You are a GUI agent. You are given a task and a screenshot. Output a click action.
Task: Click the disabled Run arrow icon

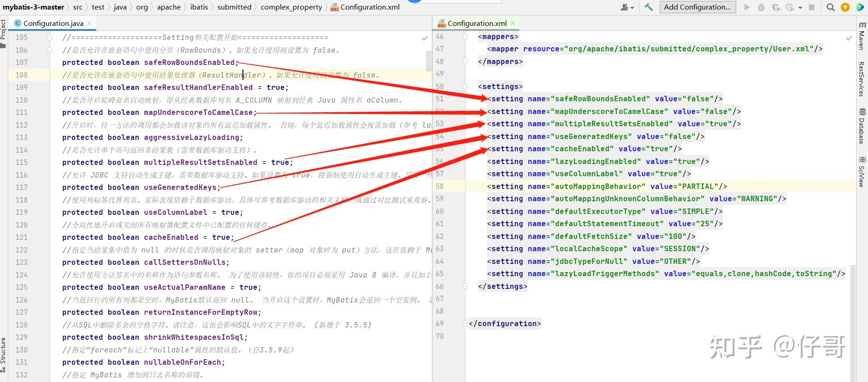click(747, 7)
